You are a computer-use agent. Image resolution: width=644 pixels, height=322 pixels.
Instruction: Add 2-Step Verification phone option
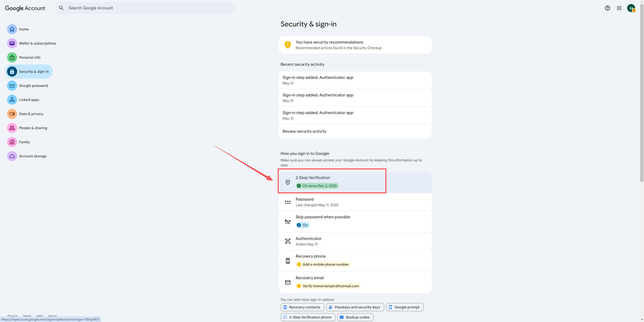coord(308,317)
